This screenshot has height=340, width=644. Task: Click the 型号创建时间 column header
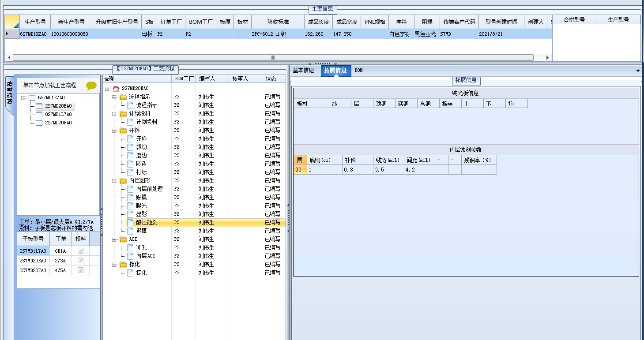[501, 22]
